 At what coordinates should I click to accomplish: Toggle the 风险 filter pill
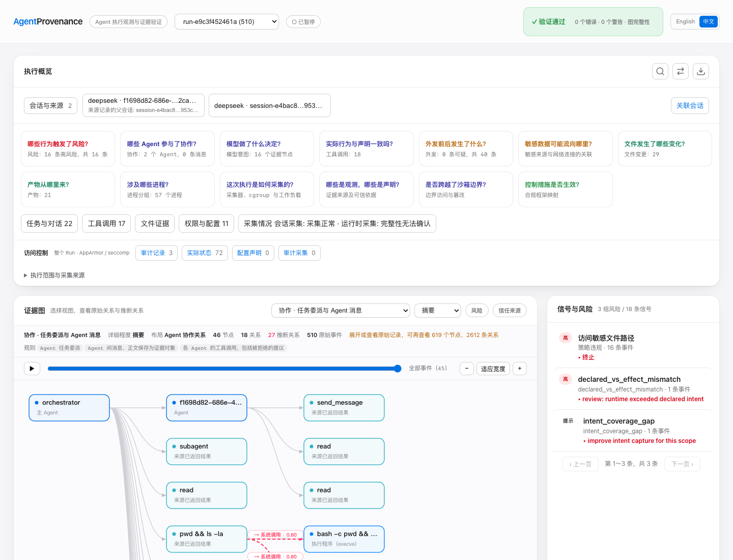pos(477,311)
